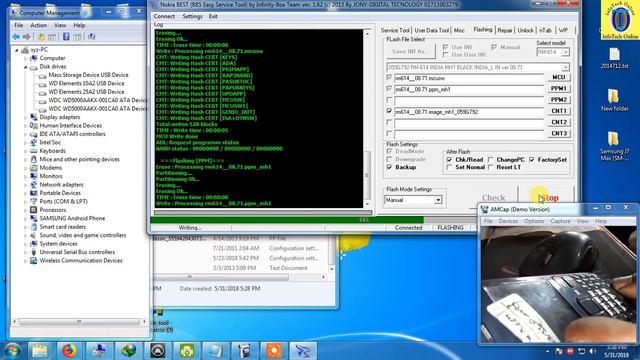640x360 pixels.
Task: Toggle the Backup checkbox
Action: pos(389,167)
